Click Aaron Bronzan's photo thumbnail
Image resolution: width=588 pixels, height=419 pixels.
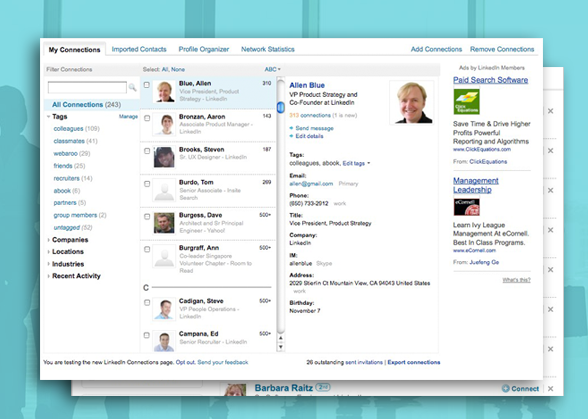[164, 125]
